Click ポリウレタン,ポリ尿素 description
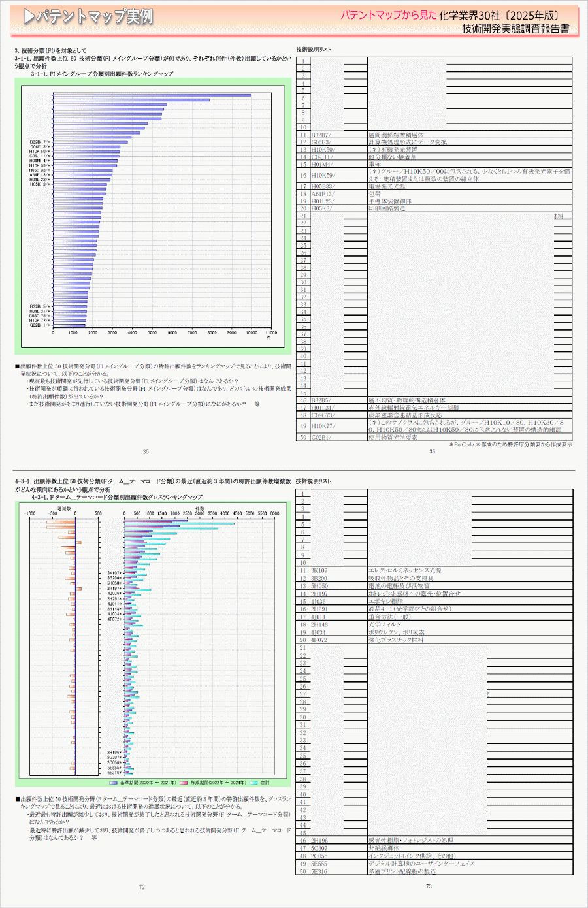 coord(397,632)
